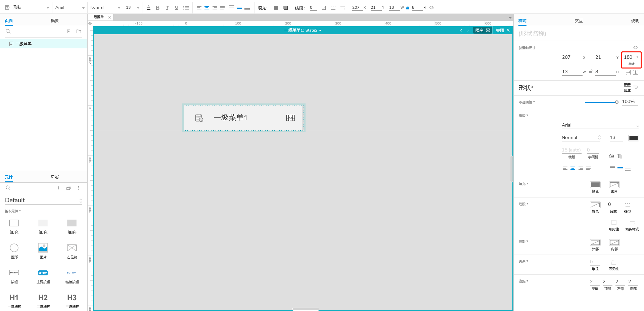Click the text color icon in toolbar
The height and width of the screenshot is (311, 644).
click(x=148, y=7)
